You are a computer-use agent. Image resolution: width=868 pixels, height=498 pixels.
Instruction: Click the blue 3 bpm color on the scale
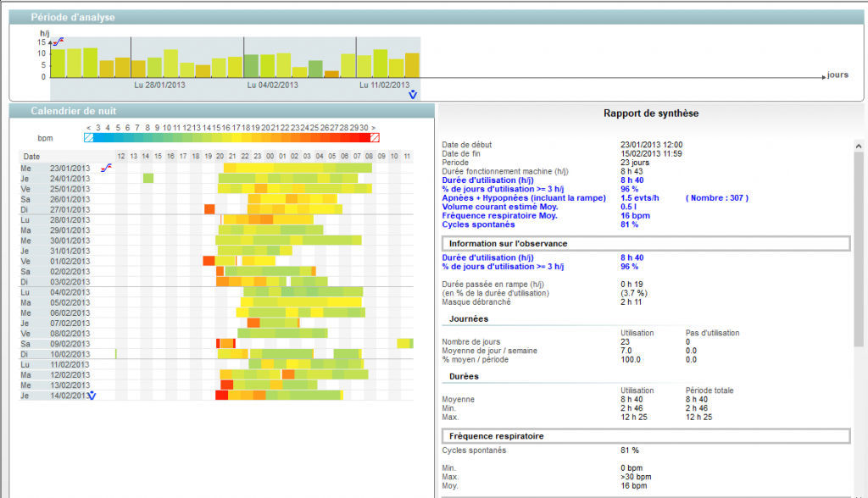99,137
